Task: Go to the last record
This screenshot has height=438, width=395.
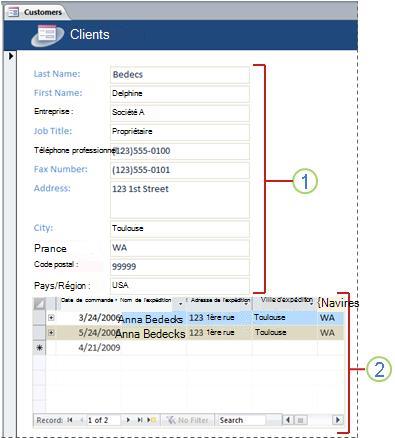Action: tap(140, 420)
